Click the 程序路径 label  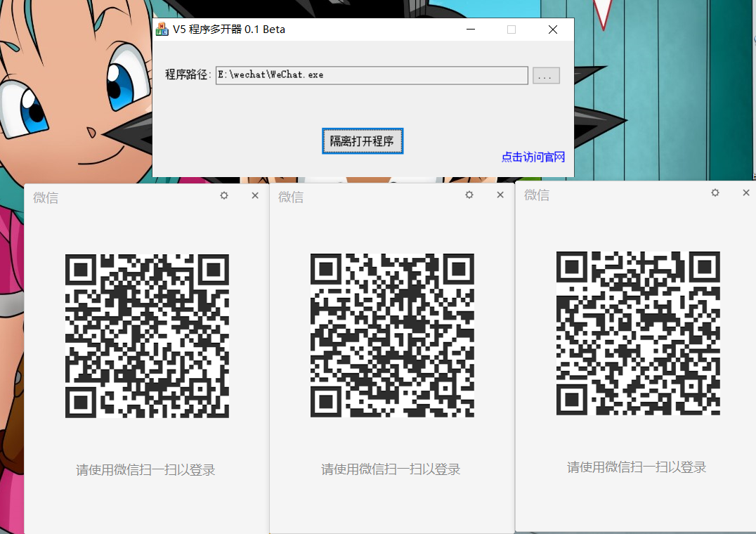tap(188, 74)
